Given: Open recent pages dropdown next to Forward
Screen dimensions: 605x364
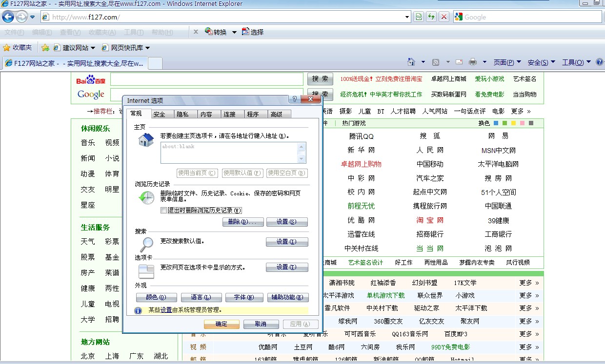Looking at the screenshot, I should click(x=32, y=17).
